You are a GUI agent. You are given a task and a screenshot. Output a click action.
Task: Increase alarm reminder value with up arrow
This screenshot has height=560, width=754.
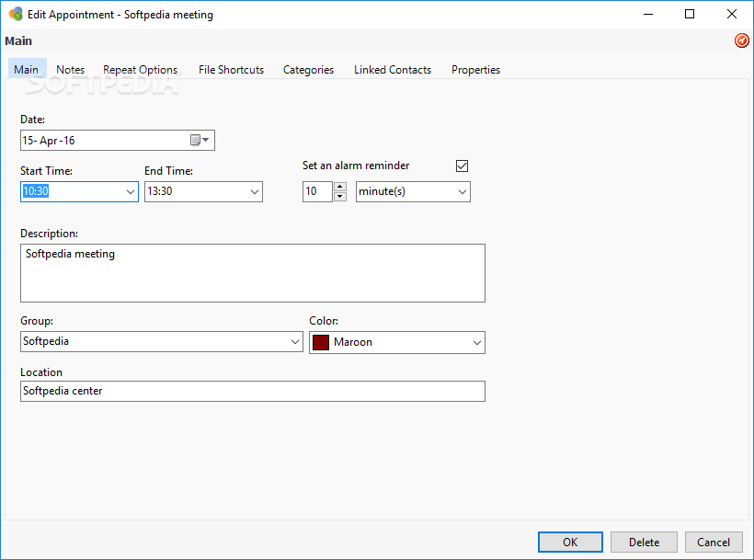point(340,187)
